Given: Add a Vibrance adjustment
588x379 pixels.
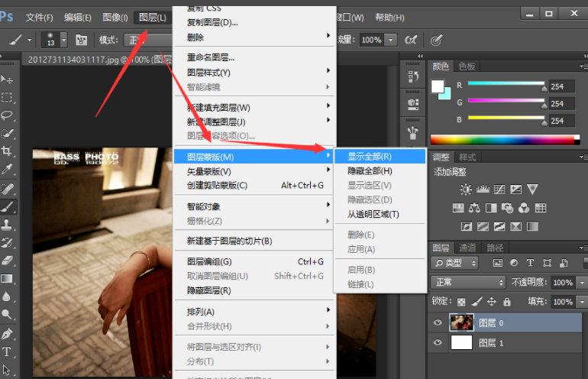Looking at the screenshot, I should (x=532, y=189).
